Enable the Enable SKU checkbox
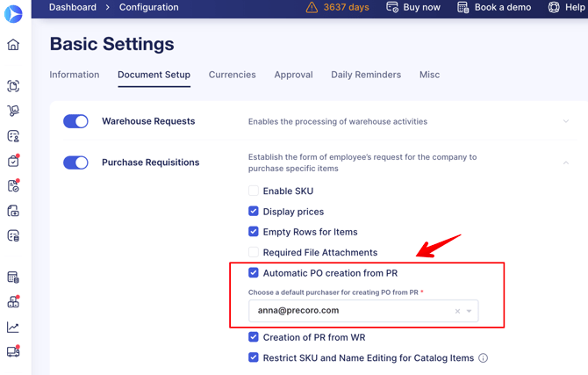This screenshot has width=588, height=375. click(x=254, y=191)
